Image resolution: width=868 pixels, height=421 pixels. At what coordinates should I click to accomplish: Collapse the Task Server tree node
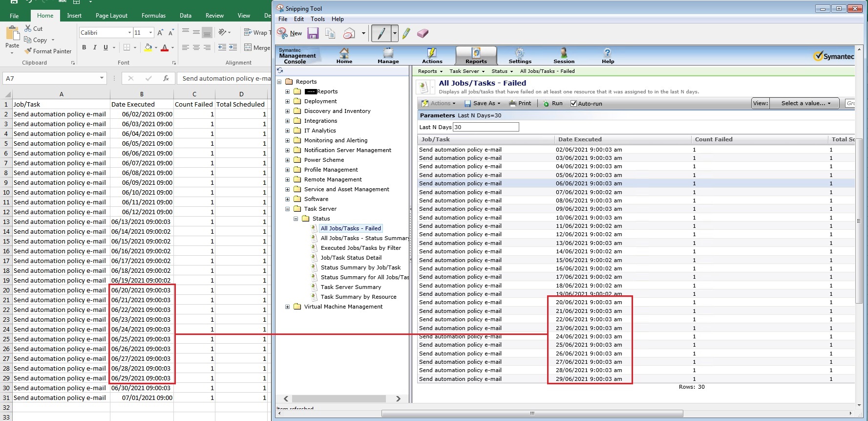click(x=287, y=209)
